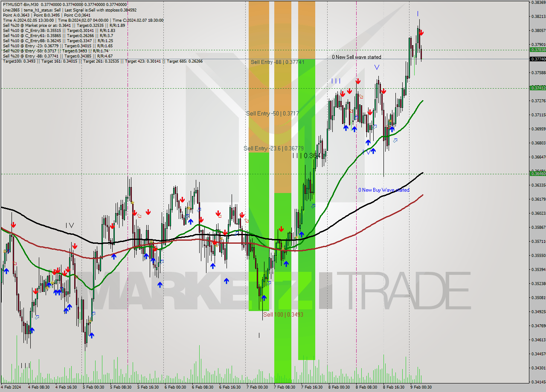Screen dimensions: 546x392
Task: Click the 0.35550 price axis value
Action: (x=538, y=256)
